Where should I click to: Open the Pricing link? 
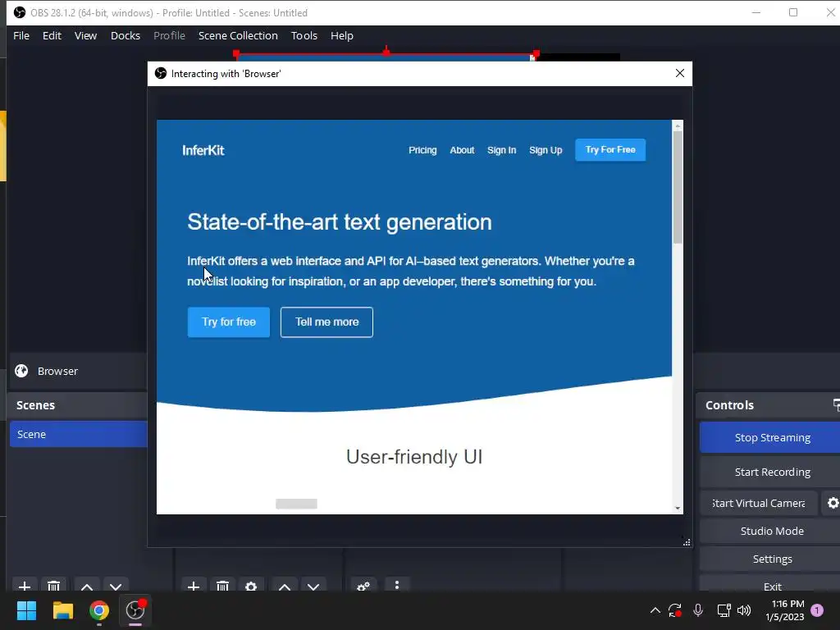[422, 150]
